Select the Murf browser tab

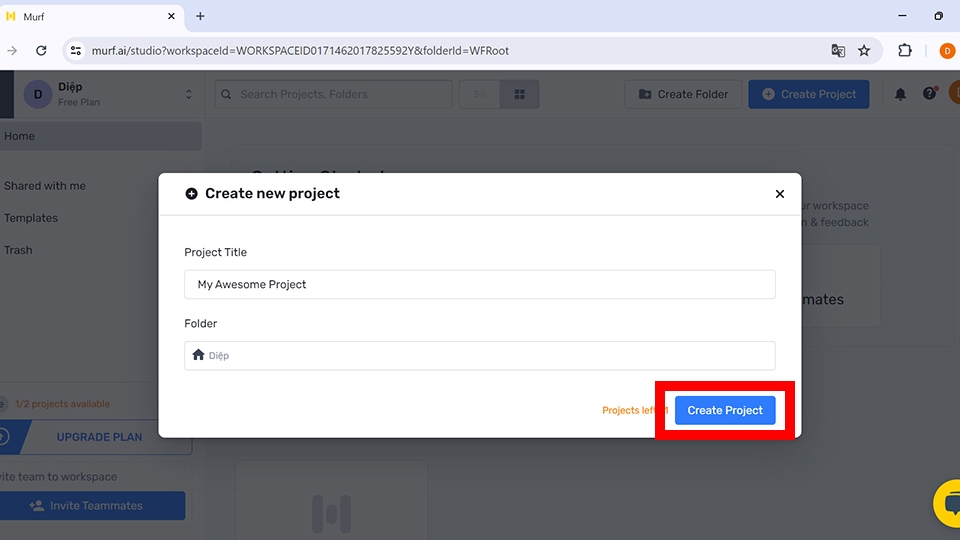[92, 17]
